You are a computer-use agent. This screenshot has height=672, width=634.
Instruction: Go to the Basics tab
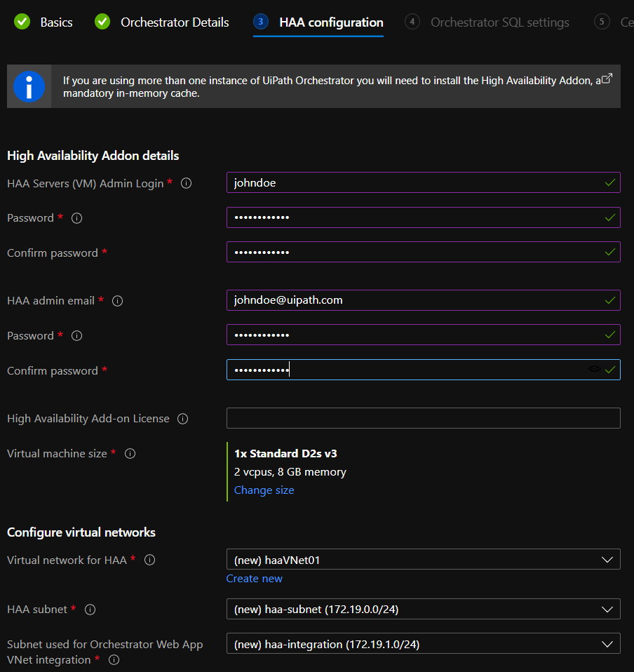pyautogui.click(x=44, y=22)
